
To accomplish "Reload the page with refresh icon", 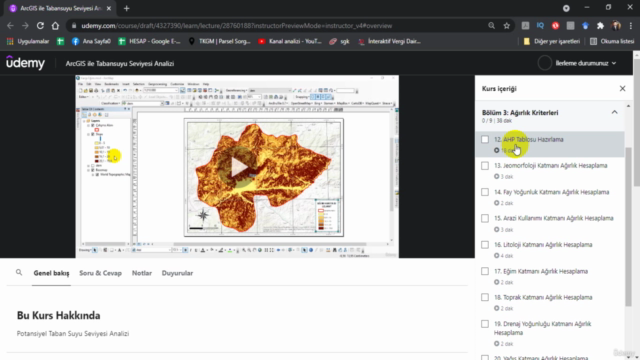I will (x=40, y=26).
